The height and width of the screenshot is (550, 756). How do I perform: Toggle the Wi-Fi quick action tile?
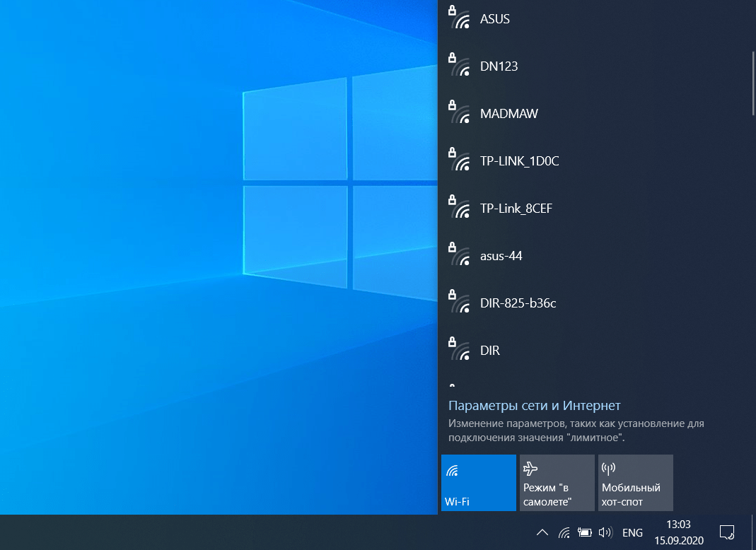point(478,483)
